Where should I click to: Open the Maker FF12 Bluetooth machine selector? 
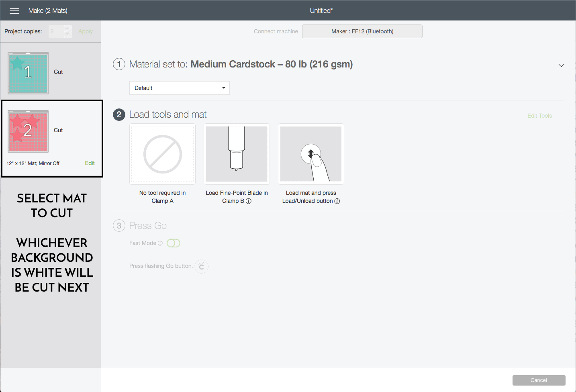pyautogui.click(x=362, y=31)
